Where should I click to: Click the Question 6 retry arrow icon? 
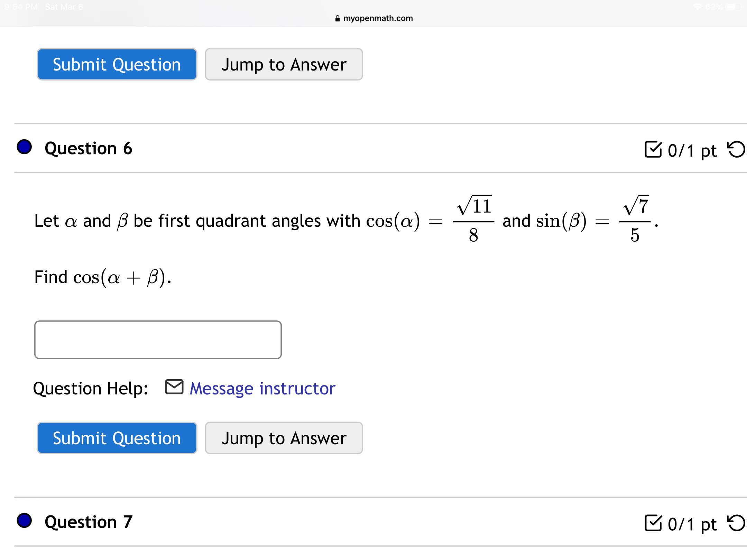click(736, 150)
